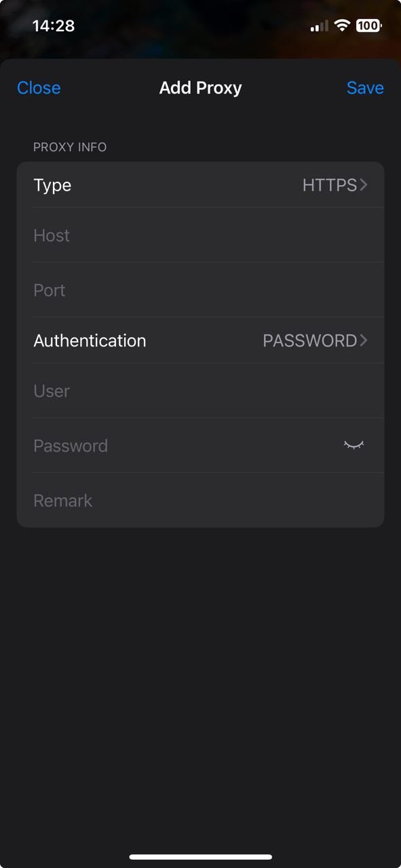Tap the battery level indicator

click(x=368, y=26)
